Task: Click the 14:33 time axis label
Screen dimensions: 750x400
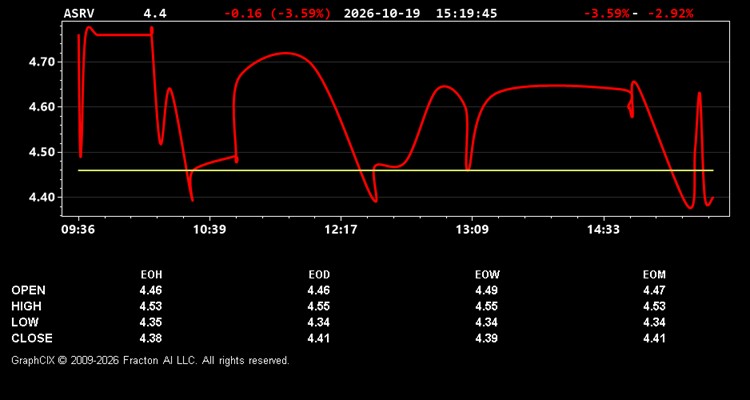Action: coord(604,230)
